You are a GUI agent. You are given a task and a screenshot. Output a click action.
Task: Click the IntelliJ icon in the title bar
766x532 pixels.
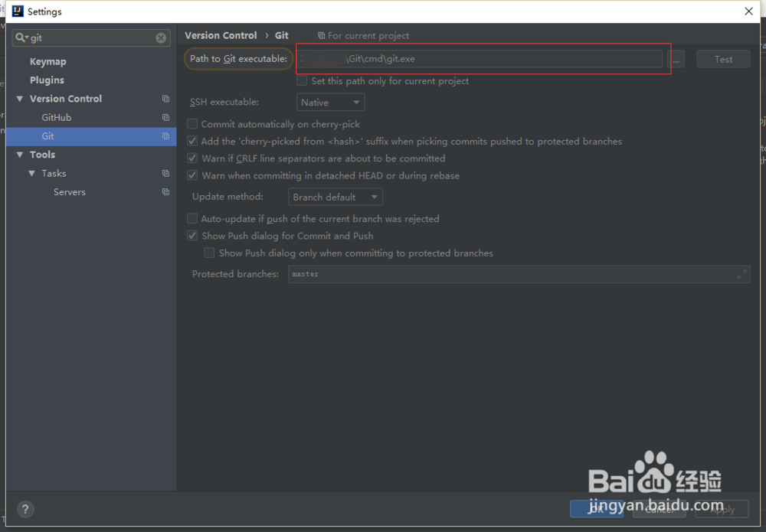[x=18, y=11]
